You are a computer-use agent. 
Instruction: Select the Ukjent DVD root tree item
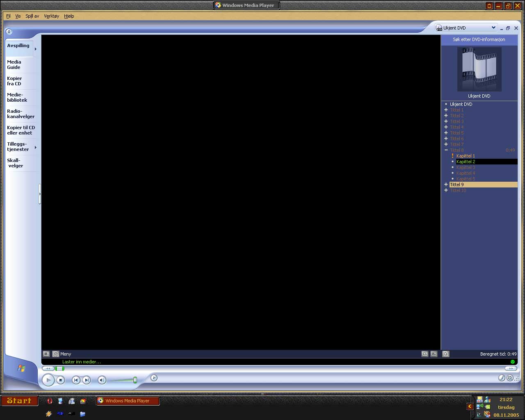(461, 104)
